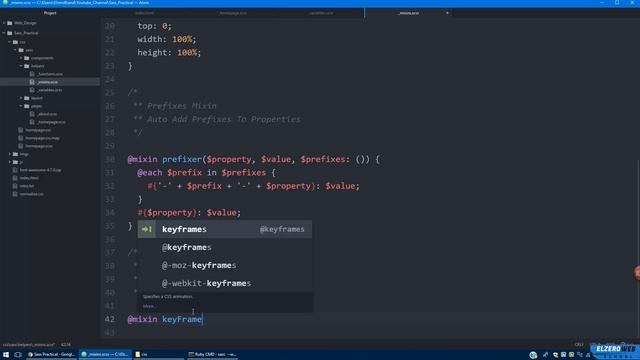Screen dimensions: 640x360
Task: Open Task View on the taskbar
Action: pos(18,354)
